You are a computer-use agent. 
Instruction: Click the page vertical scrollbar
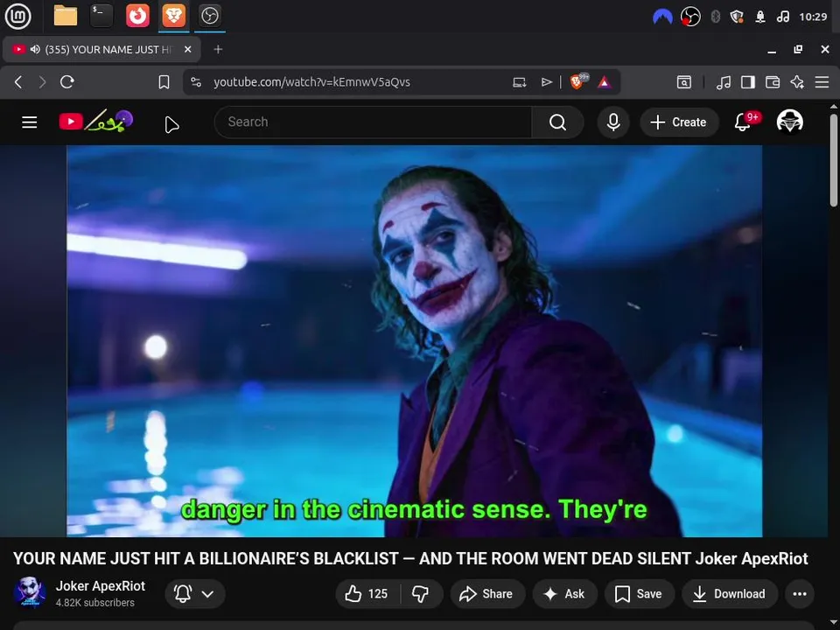click(834, 161)
